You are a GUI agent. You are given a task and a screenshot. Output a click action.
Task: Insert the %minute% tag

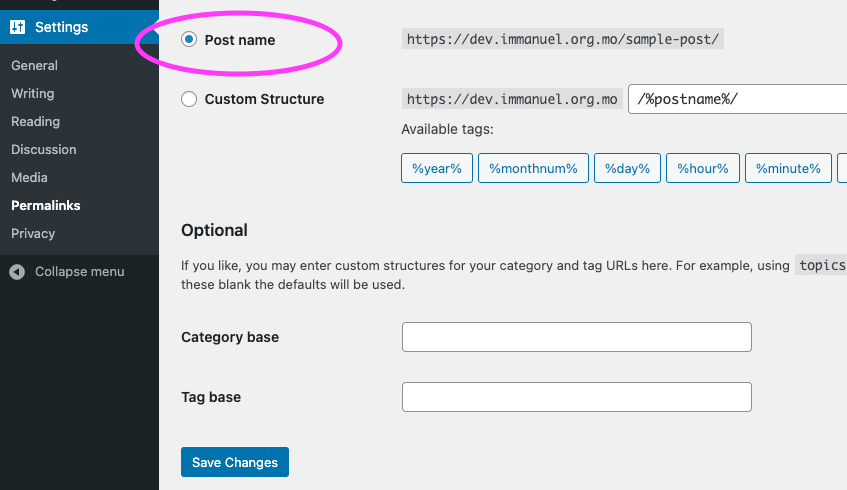788,168
